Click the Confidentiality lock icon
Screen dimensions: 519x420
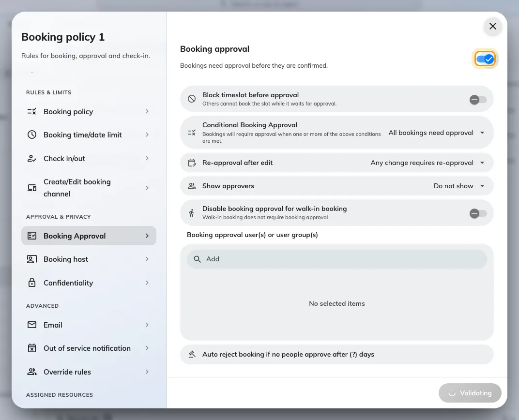[32, 283]
